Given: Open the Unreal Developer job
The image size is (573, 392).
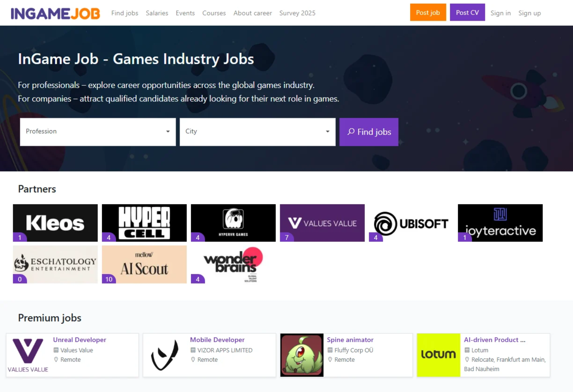Looking at the screenshot, I should (x=80, y=340).
